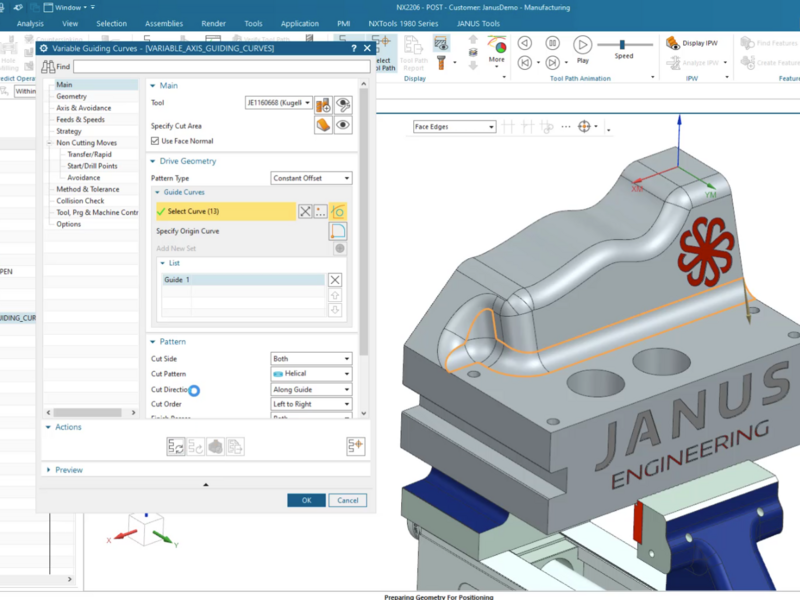Open the More display options icon
This screenshot has height=600, width=800.
[496, 50]
